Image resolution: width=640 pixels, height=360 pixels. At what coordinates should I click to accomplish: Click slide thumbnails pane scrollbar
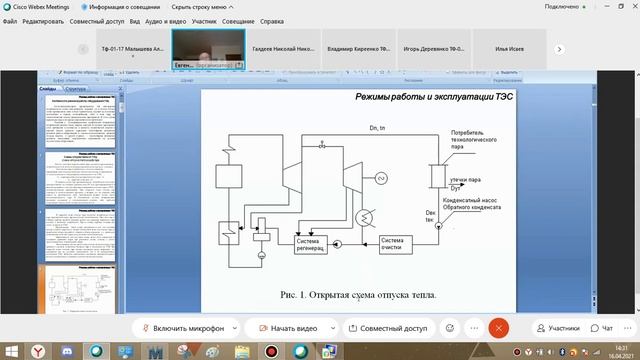(x=121, y=203)
